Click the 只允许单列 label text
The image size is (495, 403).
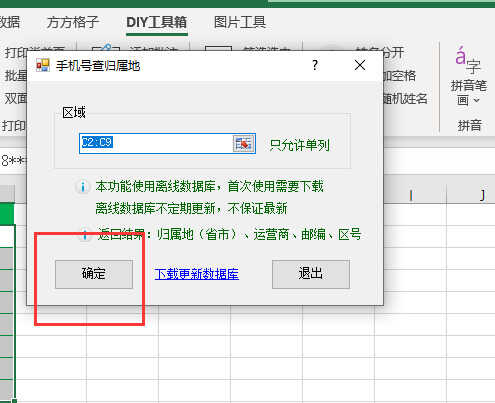[299, 145]
